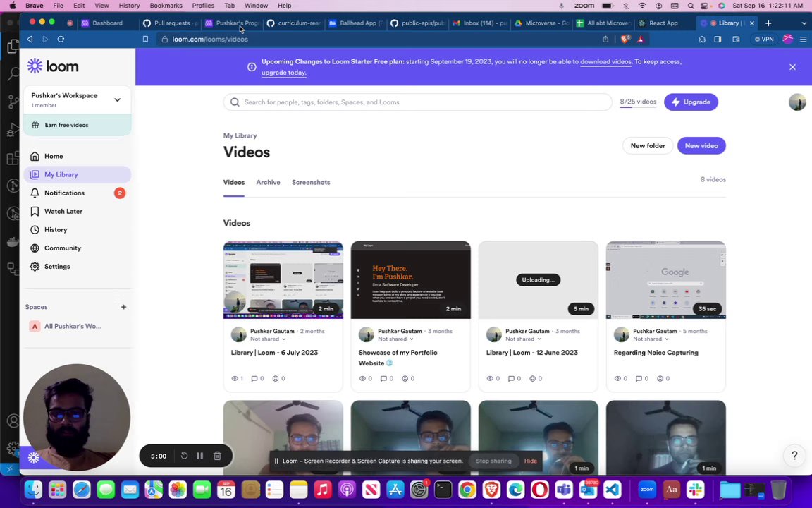Viewport: 812px width, 508px height.
Task: Open Notifications with 2 unread badge
Action: pyautogui.click(x=77, y=193)
